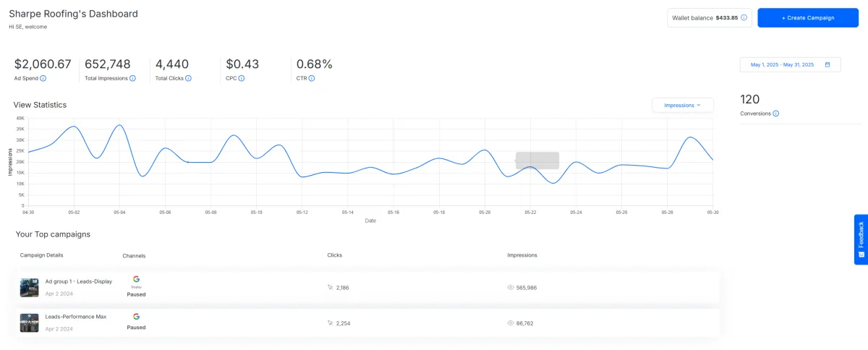Click Google icon of Leads-Performance Max campaign

pos(136,316)
